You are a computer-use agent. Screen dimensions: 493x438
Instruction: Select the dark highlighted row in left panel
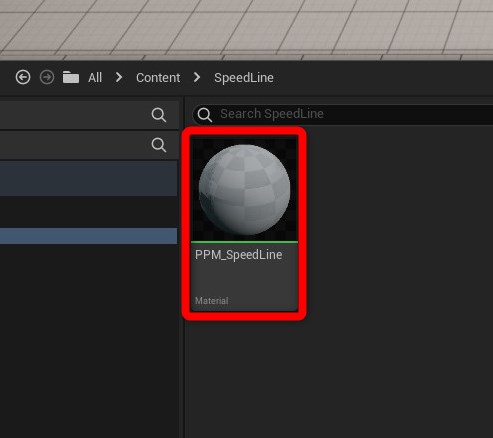coord(88,179)
